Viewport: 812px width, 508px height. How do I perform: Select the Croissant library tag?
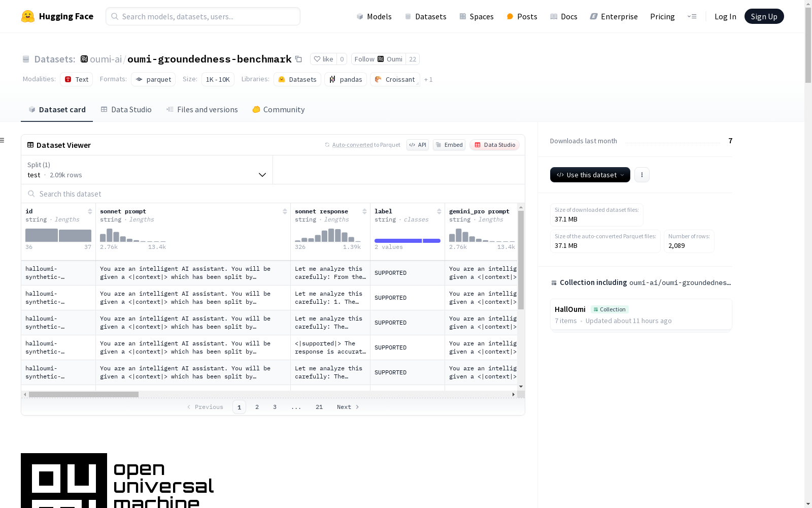(x=395, y=79)
